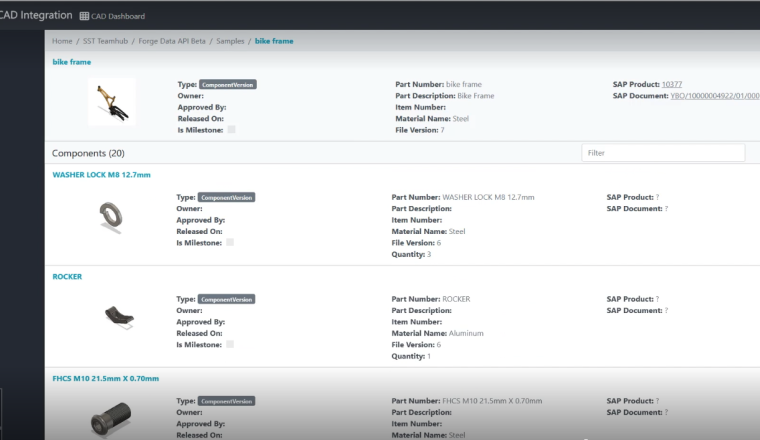Open the WASHER LOCK M8 12.7mm title link
This screenshot has width=760, height=440.
[x=101, y=175]
